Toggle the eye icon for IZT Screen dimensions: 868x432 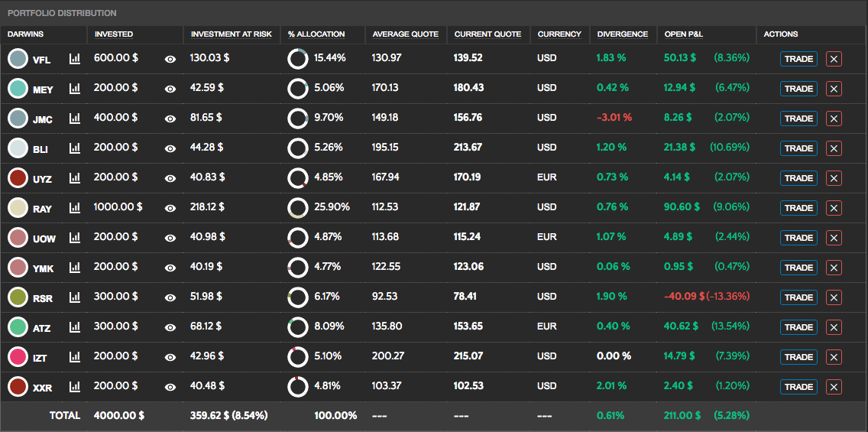coord(170,357)
